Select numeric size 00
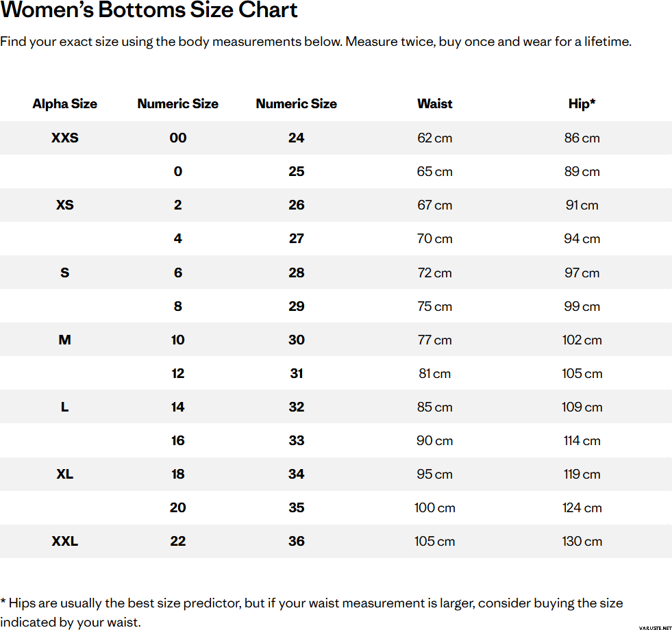The height and width of the screenshot is (630, 672). (177, 138)
